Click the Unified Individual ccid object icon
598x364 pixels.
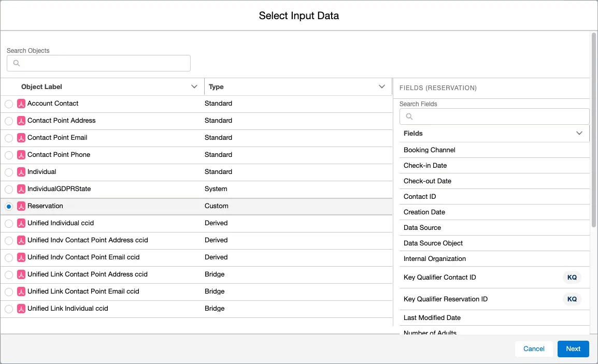coord(21,223)
